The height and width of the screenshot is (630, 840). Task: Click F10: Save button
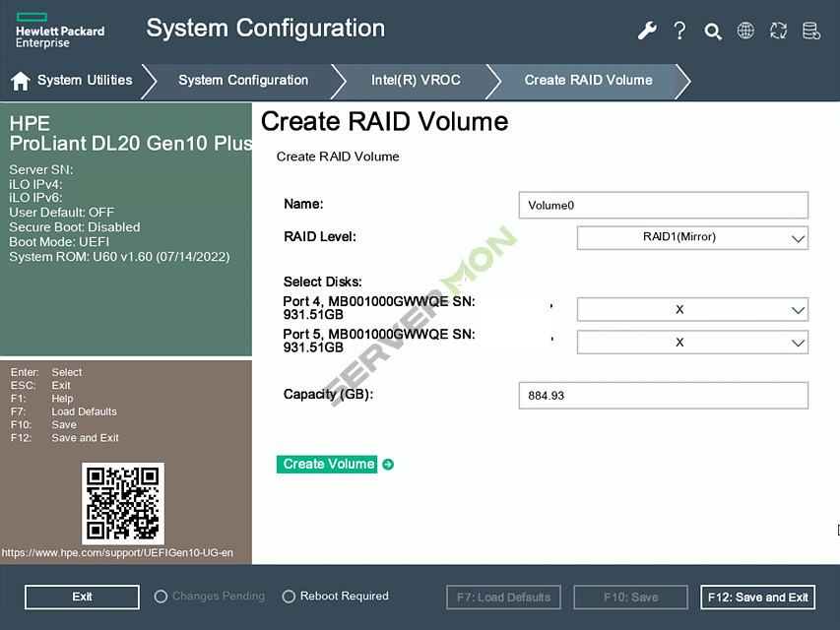(630, 598)
